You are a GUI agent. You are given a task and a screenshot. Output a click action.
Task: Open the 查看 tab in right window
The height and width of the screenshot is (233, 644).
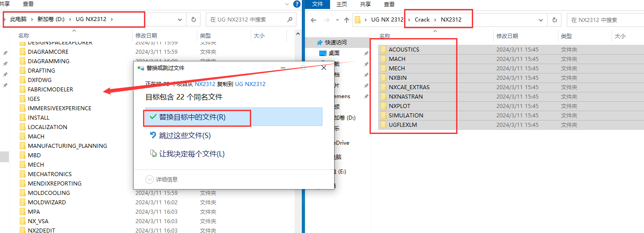coord(389,4)
